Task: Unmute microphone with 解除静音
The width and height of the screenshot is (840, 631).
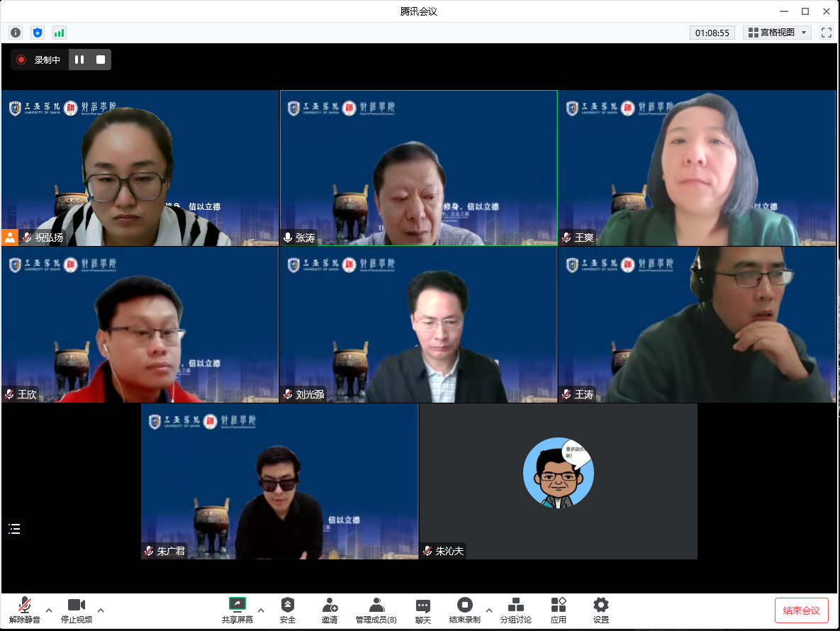Action: point(25,610)
